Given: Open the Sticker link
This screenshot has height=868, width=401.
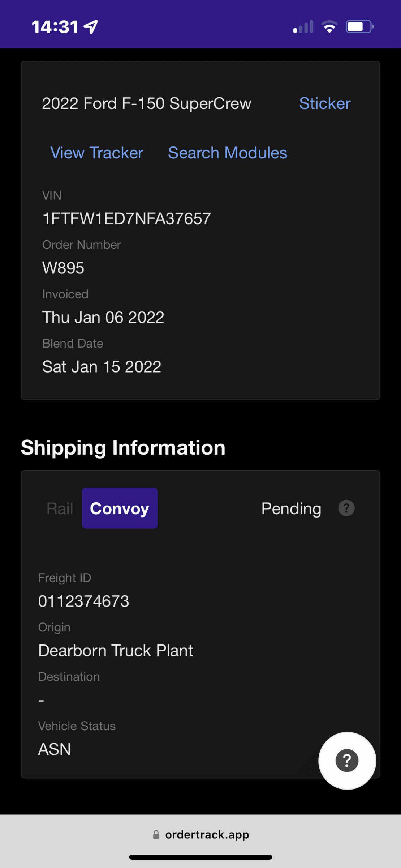Looking at the screenshot, I should pyautogui.click(x=325, y=103).
